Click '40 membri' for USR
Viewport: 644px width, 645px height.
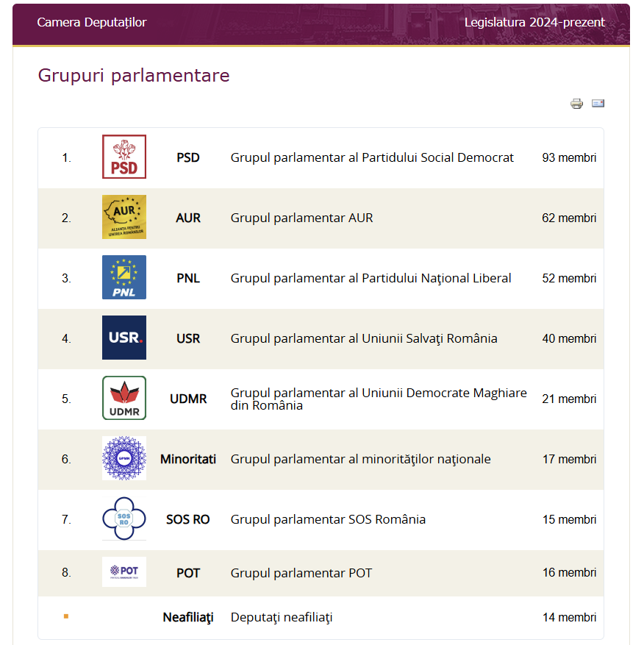569,338
